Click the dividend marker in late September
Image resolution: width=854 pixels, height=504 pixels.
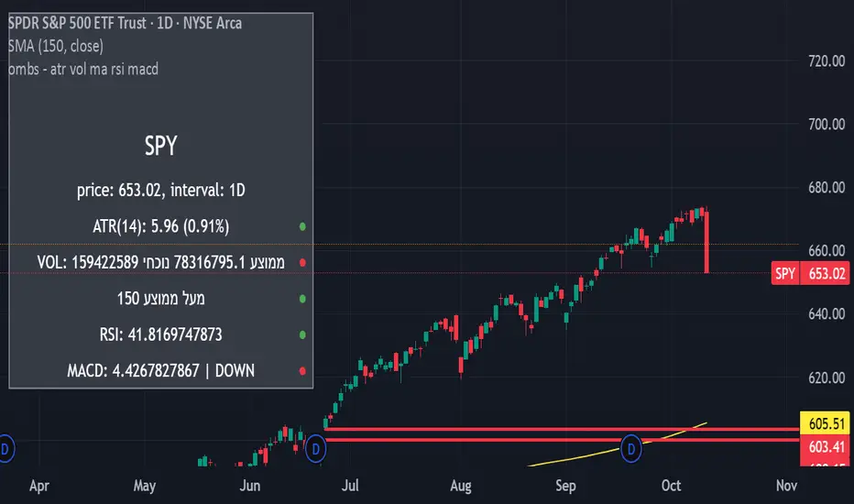tap(631, 449)
